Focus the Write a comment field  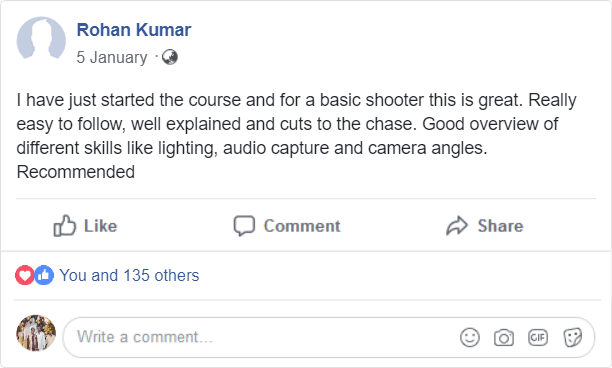pos(329,337)
